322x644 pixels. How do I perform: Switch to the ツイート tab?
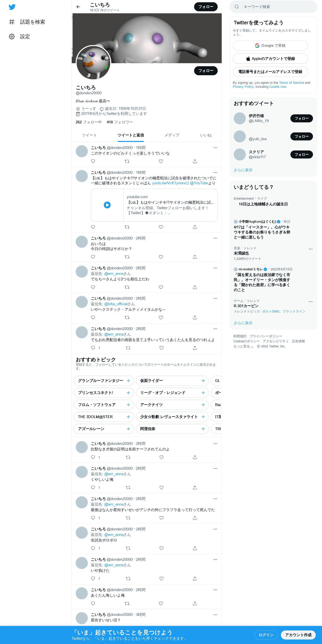tap(89, 135)
